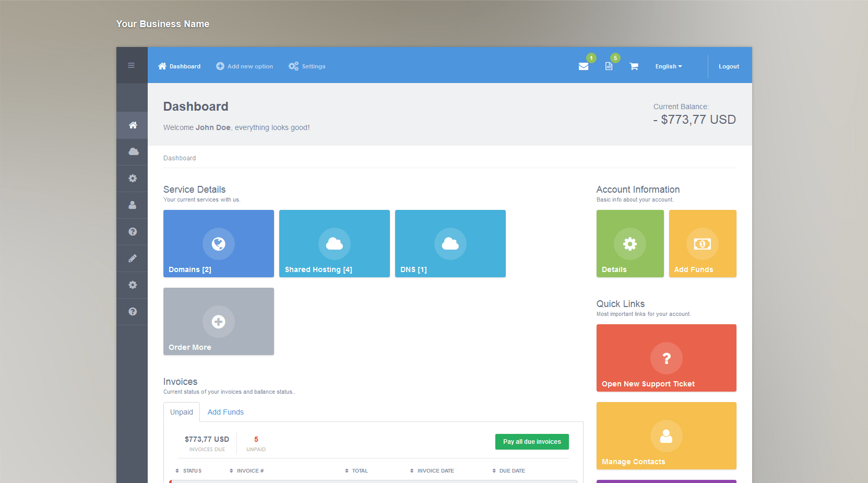Viewport: 868px width, 483px height.
Task: Click the Invoices section heading
Action: pos(180,382)
